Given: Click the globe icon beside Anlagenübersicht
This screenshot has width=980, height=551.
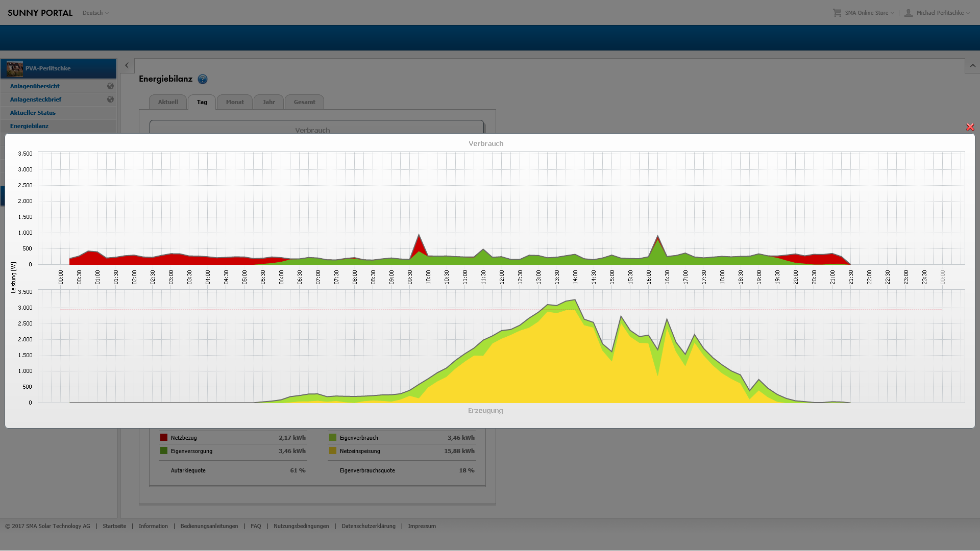Looking at the screenshot, I should (x=110, y=86).
